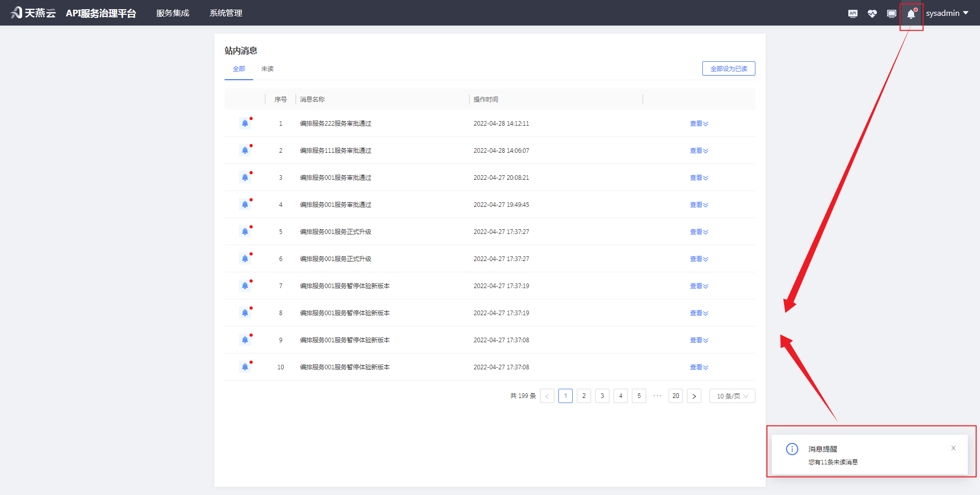Viewport: 980px width, 495px height.
Task: Click the 查看 link on message row 3
Action: [x=697, y=177]
